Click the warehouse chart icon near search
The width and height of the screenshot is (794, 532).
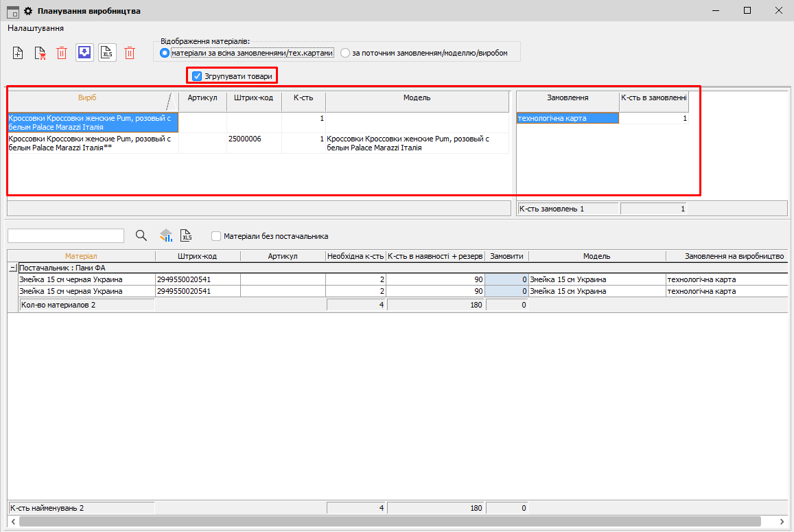coord(166,235)
